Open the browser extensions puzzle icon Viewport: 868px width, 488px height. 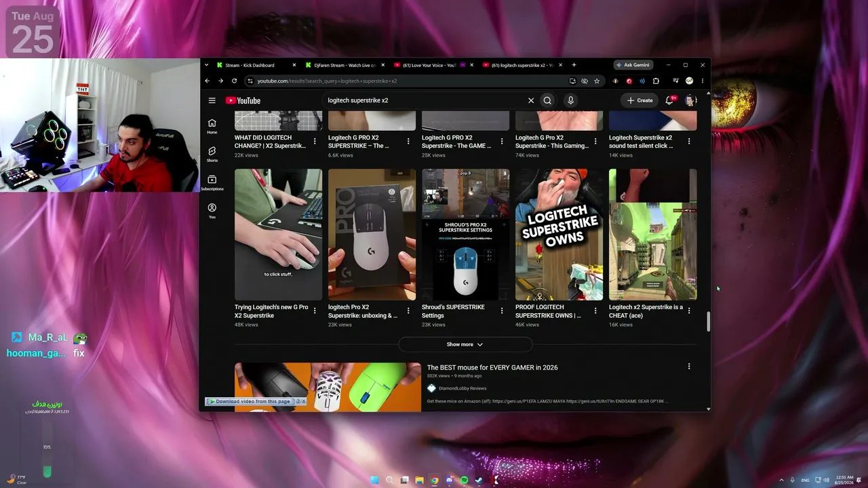click(x=656, y=81)
